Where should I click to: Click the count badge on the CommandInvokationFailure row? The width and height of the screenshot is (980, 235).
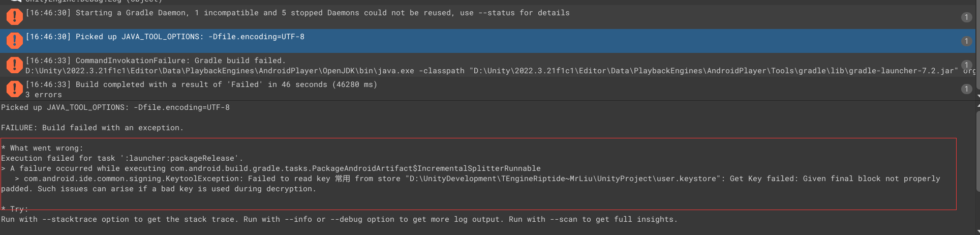(x=966, y=65)
